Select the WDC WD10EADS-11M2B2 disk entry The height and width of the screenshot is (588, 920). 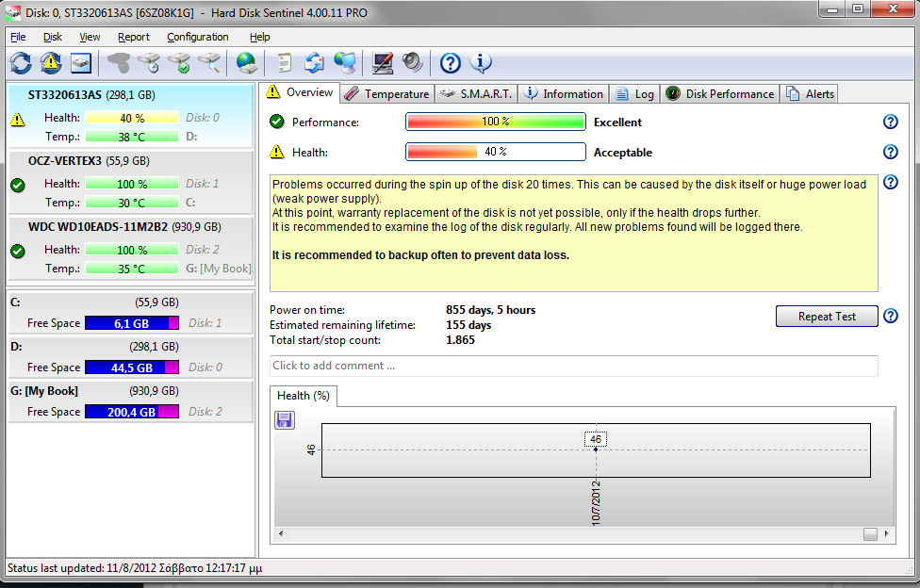pyautogui.click(x=130, y=248)
